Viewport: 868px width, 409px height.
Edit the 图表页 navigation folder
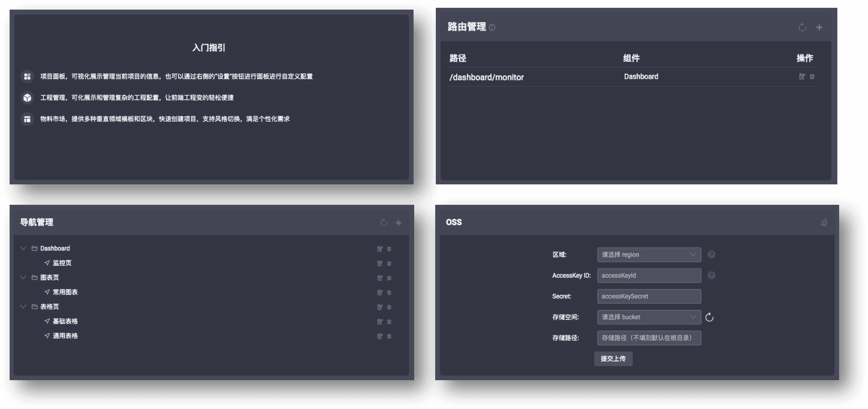pyautogui.click(x=380, y=278)
